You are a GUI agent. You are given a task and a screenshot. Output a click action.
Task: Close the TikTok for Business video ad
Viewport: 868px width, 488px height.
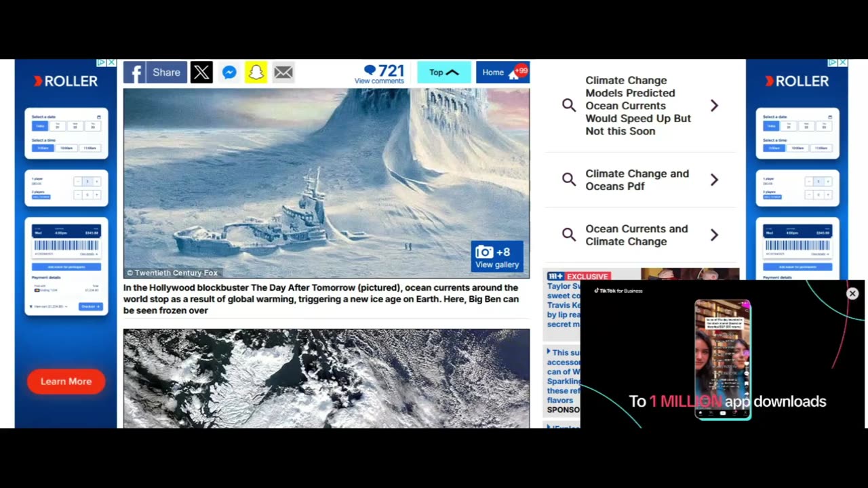point(852,293)
